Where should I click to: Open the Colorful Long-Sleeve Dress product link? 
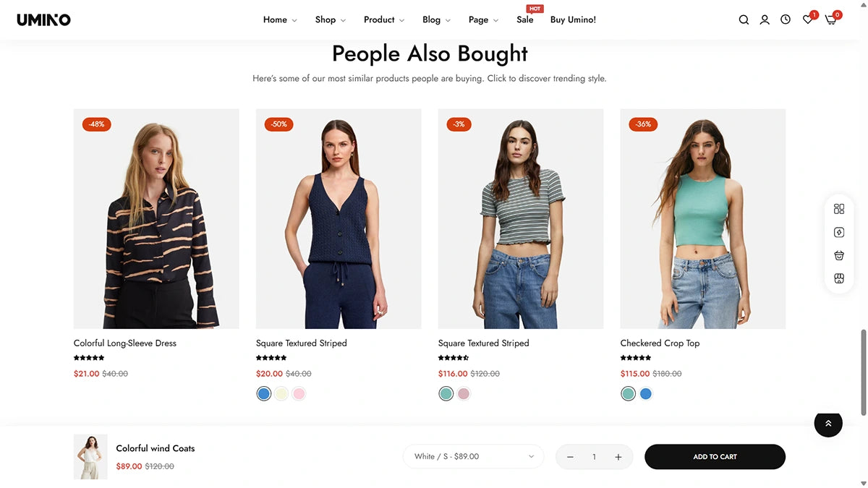click(124, 343)
